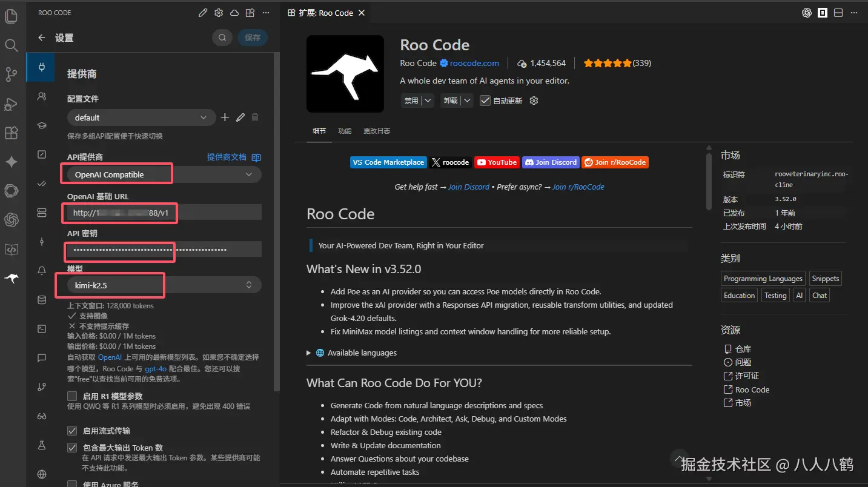This screenshot has width=868, height=487.
Task: Click the sparkle AI icon in activity bar
Action: point(11,162)
